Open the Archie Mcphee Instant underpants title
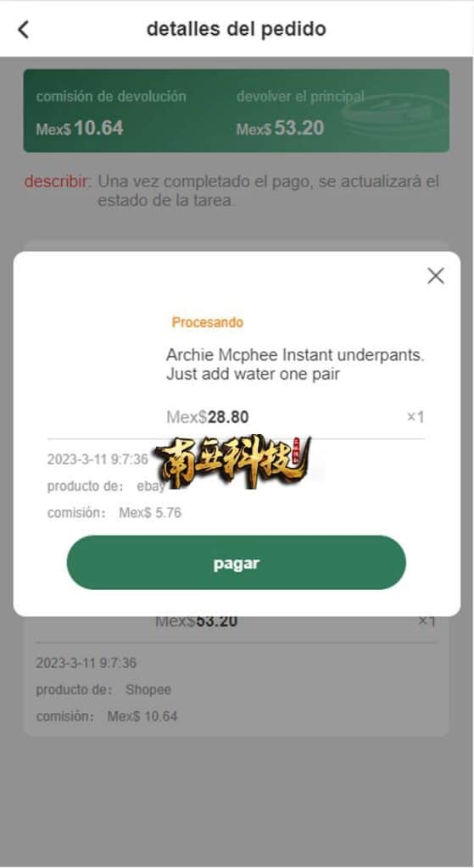Image resolution: width=474 pixels, height=868 pixels. point(295,364)
